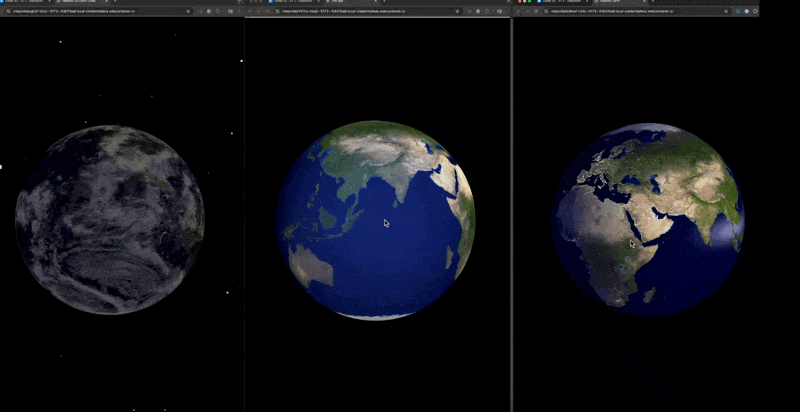
Task: Click the bookmark star in the middle browser
Action: [x=457, y=11]
